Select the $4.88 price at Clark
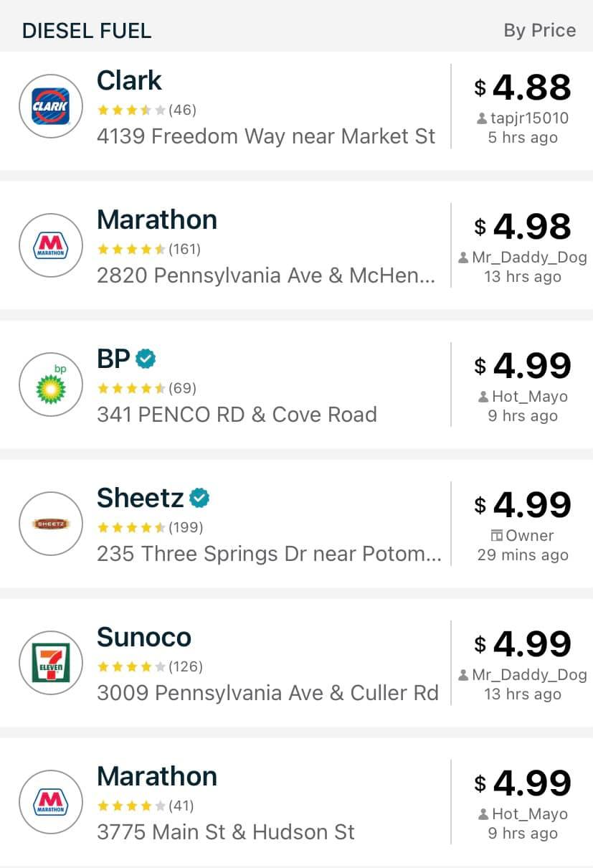The image size is (593, 868). (523, 88)
